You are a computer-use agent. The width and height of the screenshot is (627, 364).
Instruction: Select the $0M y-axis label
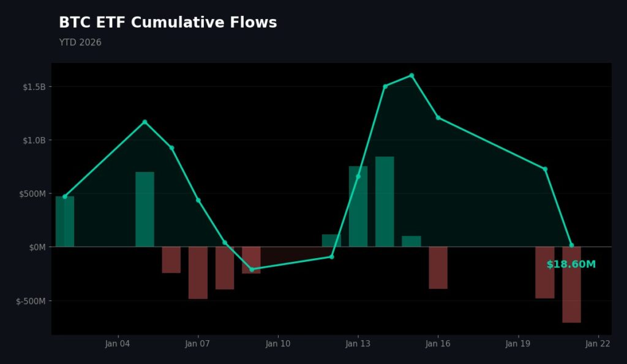click(x=37, y=247)
